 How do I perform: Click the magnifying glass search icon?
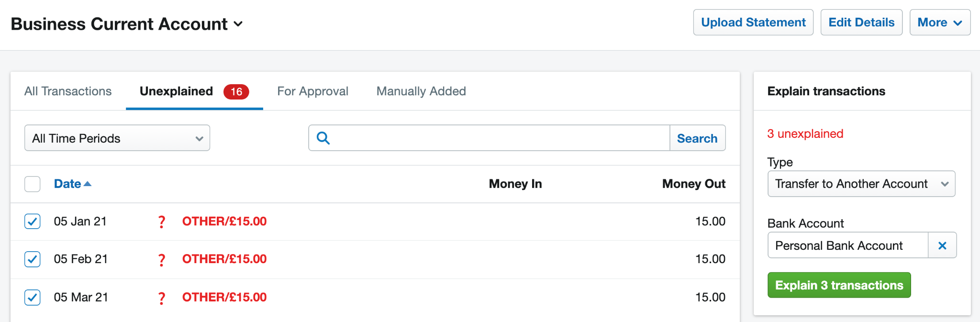323,138
